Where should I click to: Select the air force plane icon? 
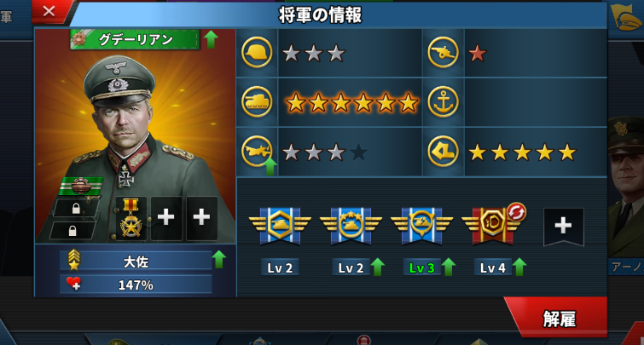pyautogui.click(x=257, y=151)
